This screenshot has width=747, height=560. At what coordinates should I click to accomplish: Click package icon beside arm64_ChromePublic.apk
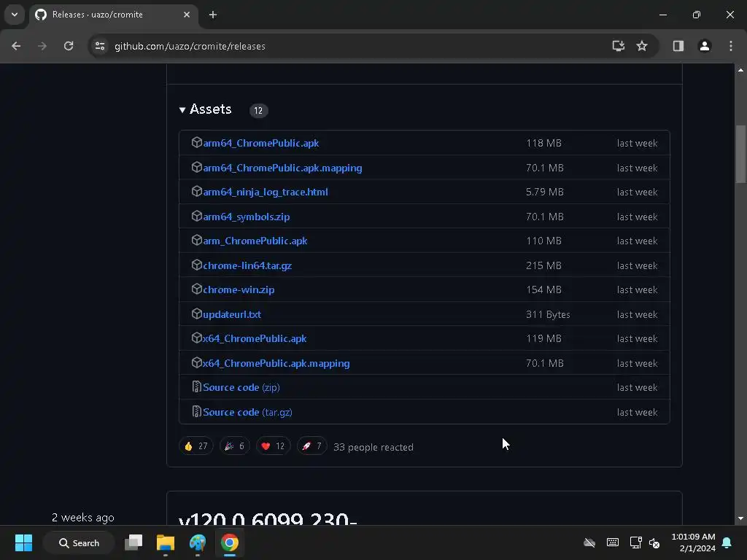coord(197,142)
